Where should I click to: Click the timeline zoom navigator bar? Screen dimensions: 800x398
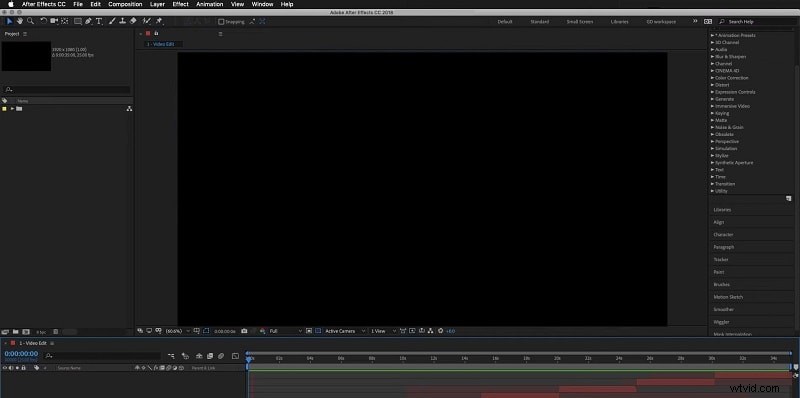tap(519, 353)
